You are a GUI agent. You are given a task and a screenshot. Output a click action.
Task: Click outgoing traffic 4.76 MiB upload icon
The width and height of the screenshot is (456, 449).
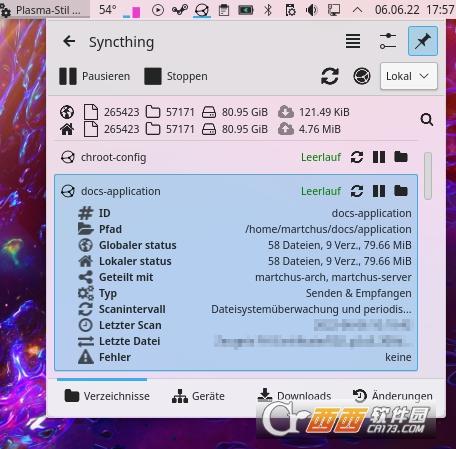pos(286,129)
